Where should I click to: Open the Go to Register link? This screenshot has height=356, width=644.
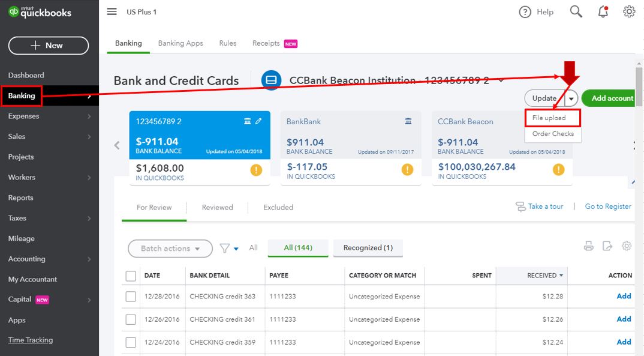[608, 207]
